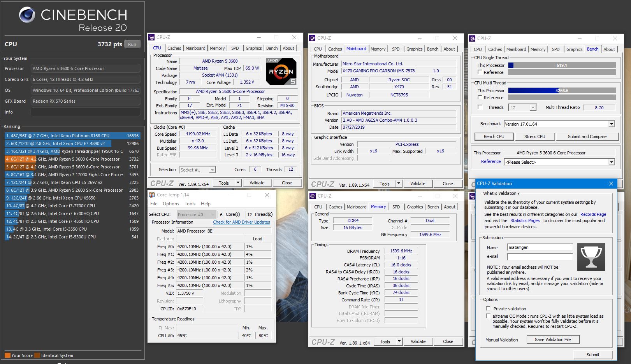This screenshot has width=631, height=364.
Task: Click Submit and Compare button
Action: coord(587,136)
